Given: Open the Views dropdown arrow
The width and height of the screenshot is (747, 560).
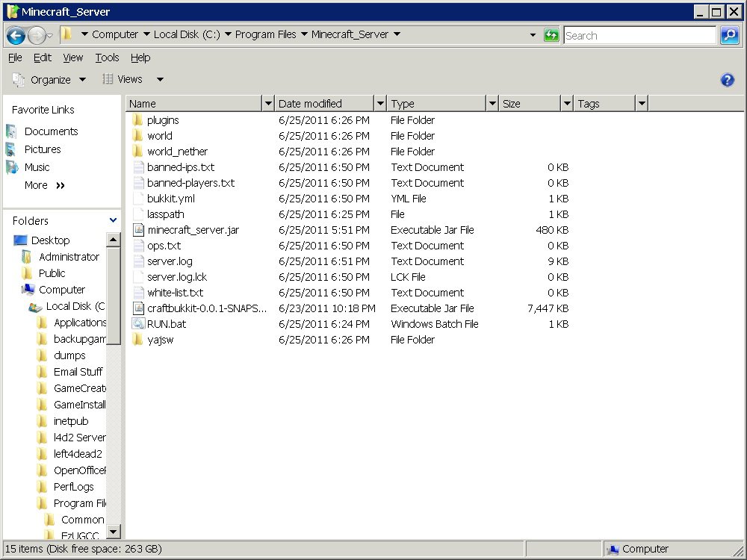Looking at the screenshot, I should coord(159,79).
